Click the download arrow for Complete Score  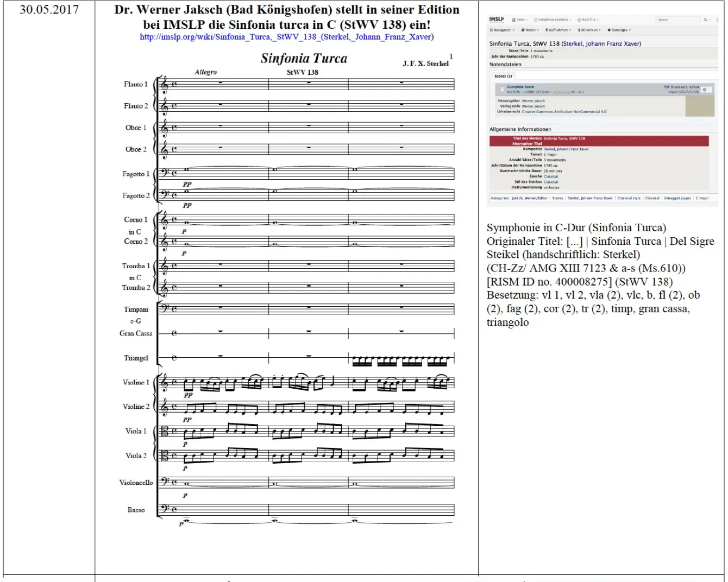pos(502,90)
